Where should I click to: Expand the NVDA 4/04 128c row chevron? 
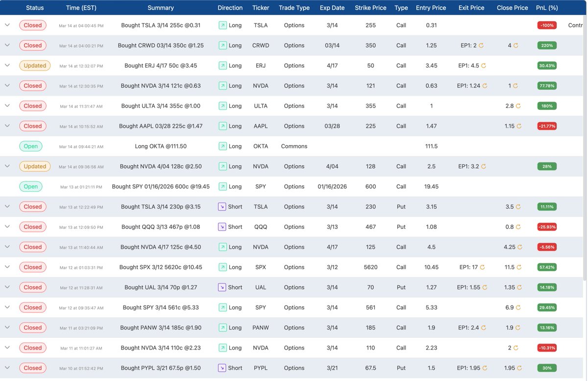[7, 166]
